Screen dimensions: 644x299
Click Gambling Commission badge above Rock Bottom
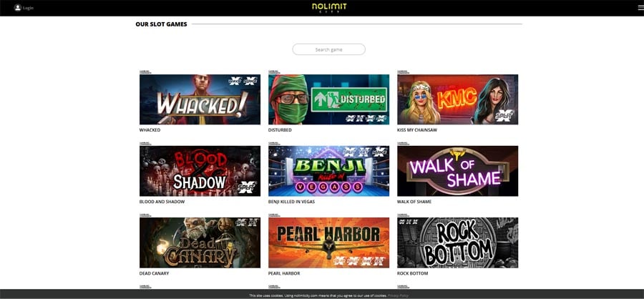tap(404, 215)
